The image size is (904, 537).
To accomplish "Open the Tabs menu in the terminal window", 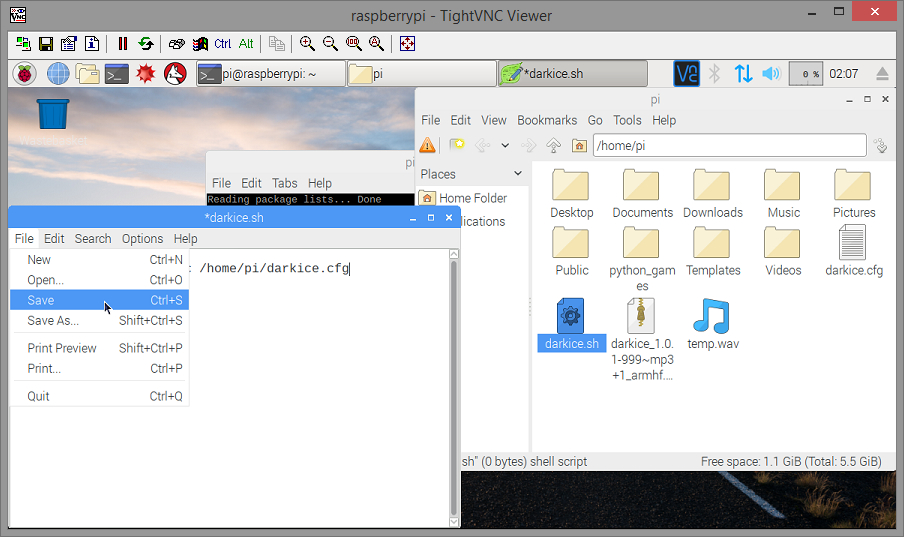I will (x=285, y=183).
